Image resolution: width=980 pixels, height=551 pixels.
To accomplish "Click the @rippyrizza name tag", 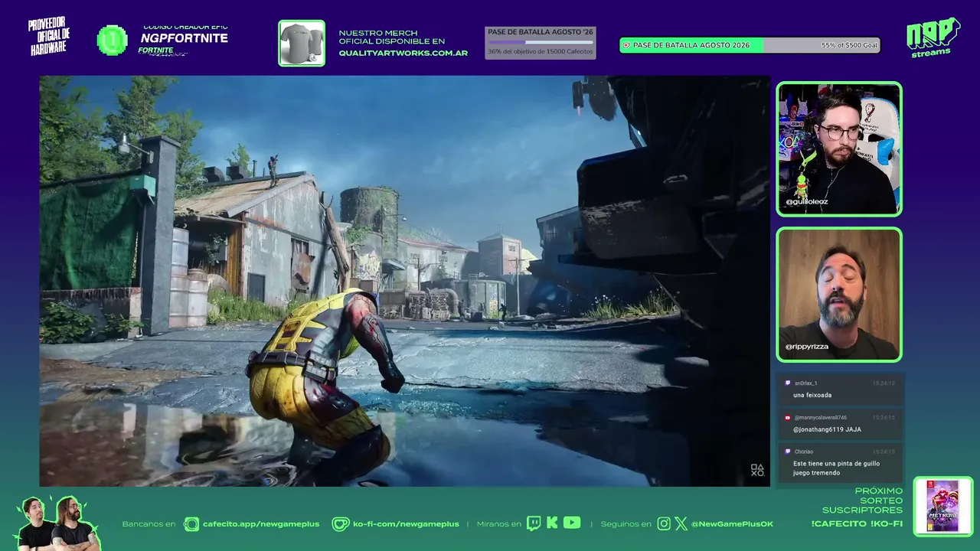I will 807,347.
